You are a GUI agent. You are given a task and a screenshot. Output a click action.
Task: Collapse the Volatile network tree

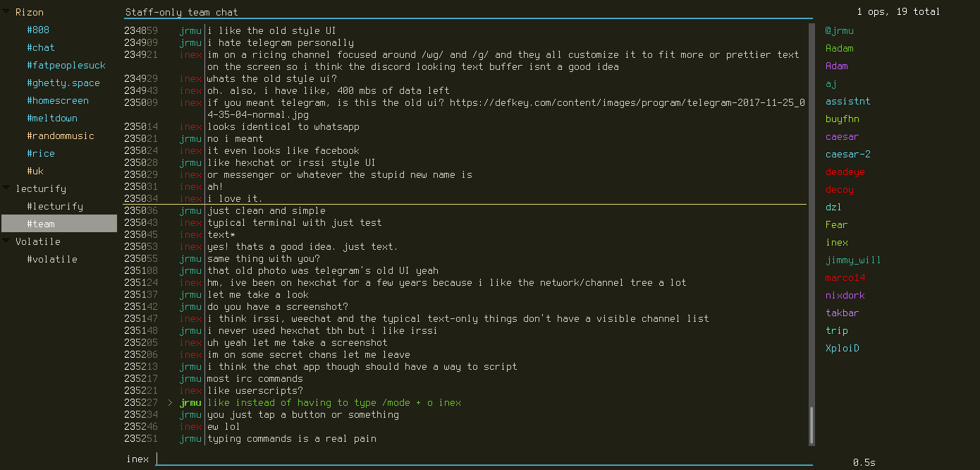(6, 241)
